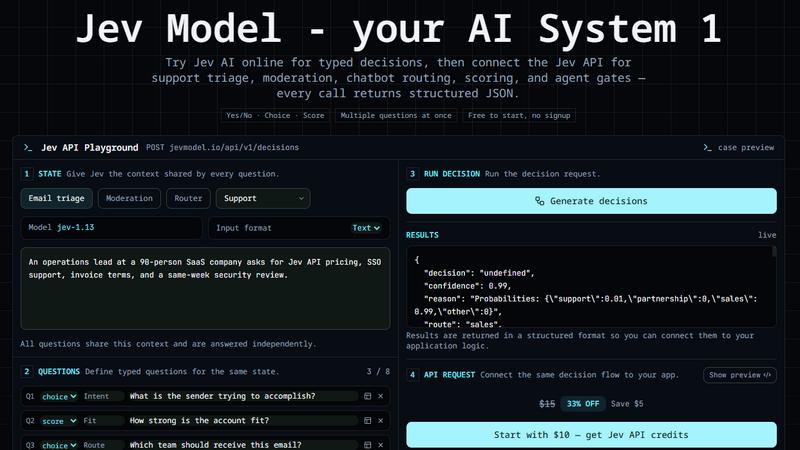Click Start with $10 Jev API credits

tap(591, 435)
